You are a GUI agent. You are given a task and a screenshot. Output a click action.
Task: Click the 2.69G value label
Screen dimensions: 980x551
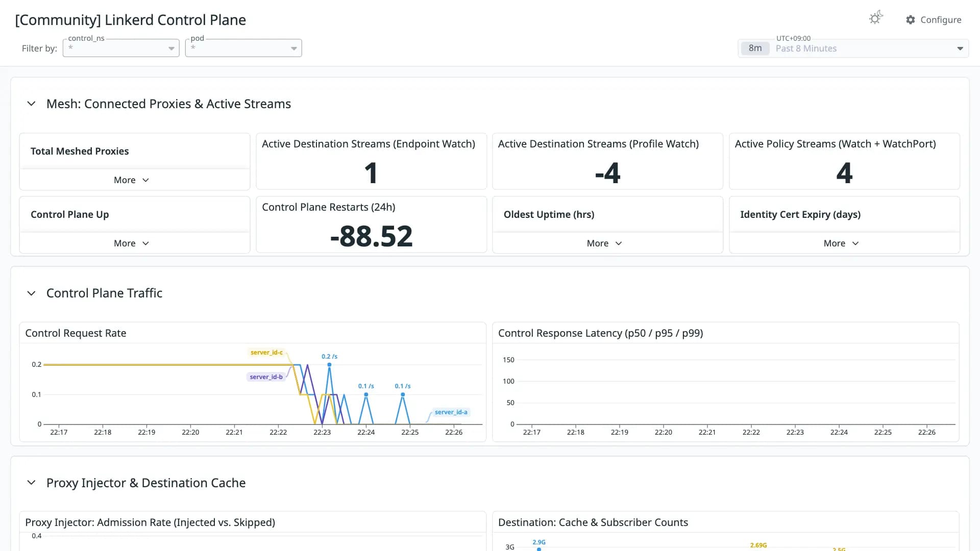tap(758, 545)
